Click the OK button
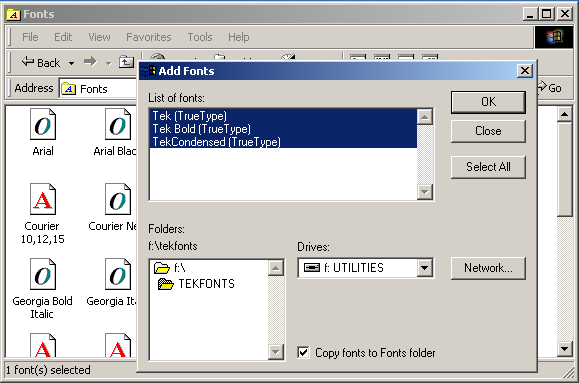Image resolution: width=579 pixels, height=383 pixels. [488, 102]
